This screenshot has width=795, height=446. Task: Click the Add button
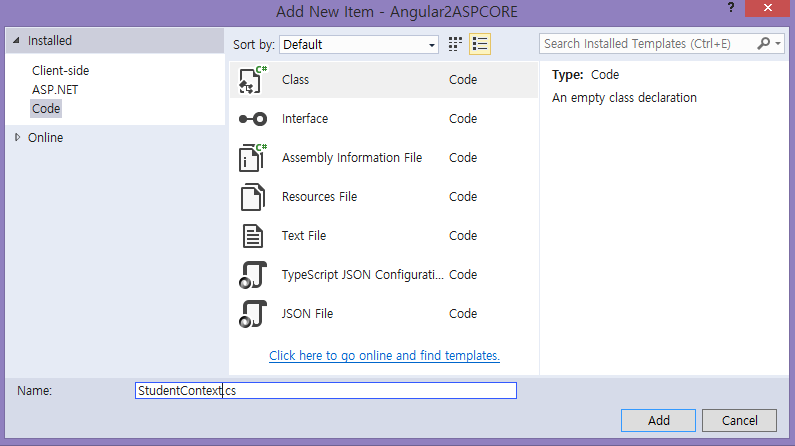(x=658, y=420)
